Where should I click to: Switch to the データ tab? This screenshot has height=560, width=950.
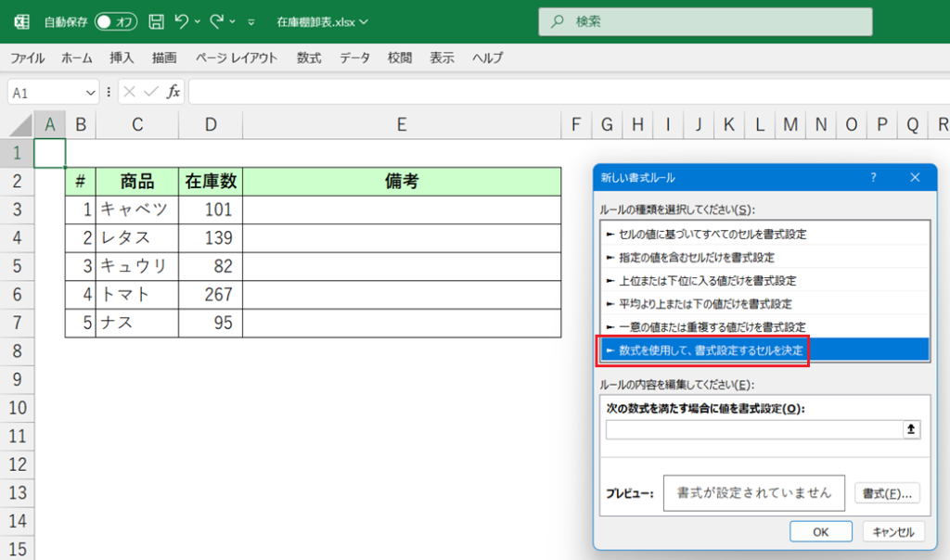[354, 58]
